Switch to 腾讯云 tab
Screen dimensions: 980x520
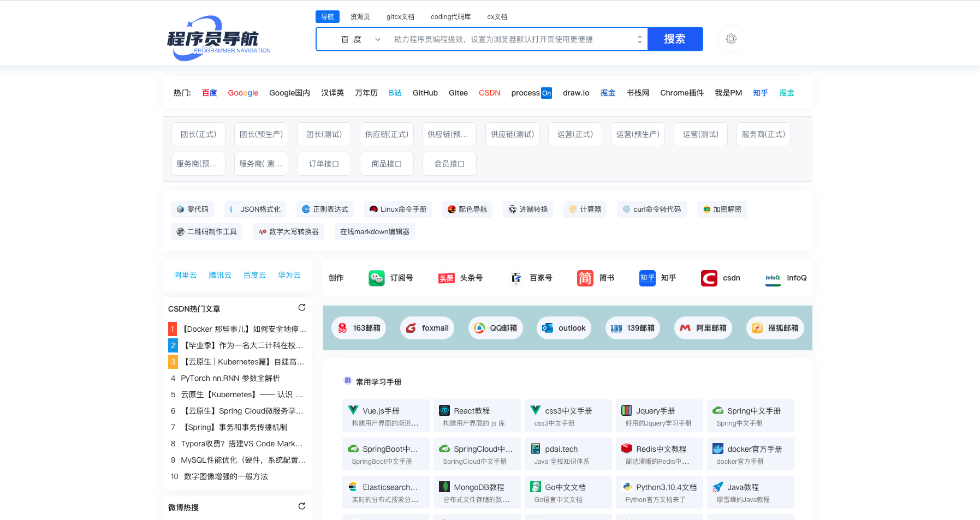pyautogui.click(x=220, y=275)
